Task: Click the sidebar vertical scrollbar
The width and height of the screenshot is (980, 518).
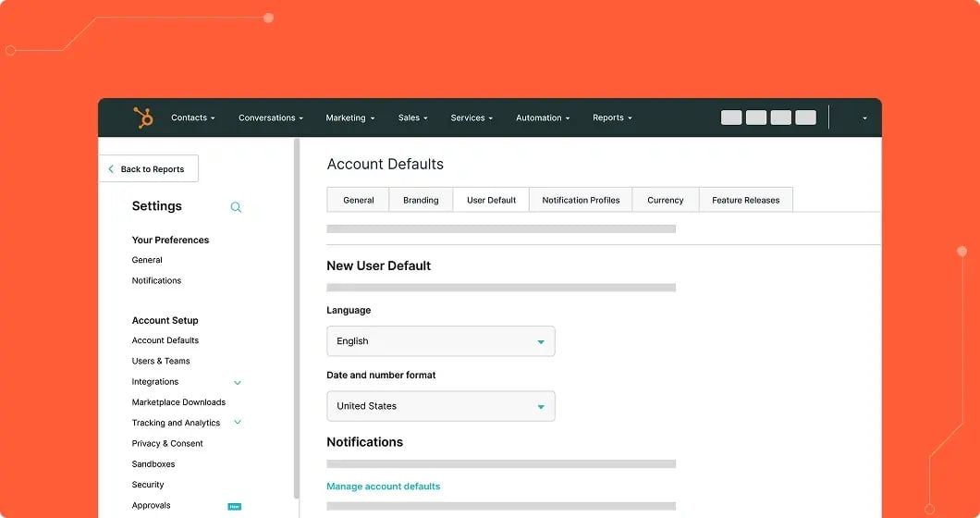Action: pyautogui.click(x=297, y=314)
